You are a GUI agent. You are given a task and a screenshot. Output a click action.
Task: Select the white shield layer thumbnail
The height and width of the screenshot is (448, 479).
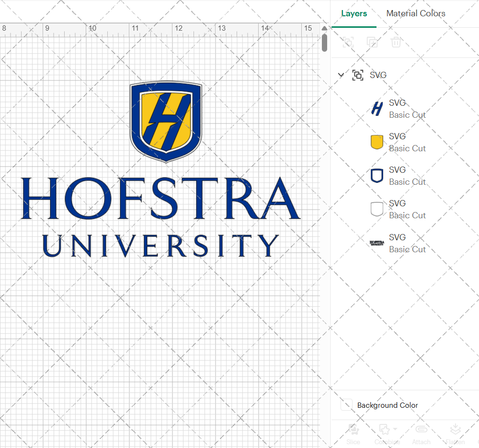(377, 209)
